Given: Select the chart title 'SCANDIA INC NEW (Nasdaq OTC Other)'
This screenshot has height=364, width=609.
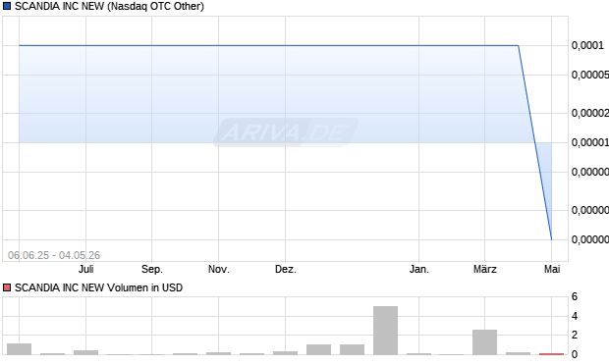Looking at the screenshot, I should (109, 6).
